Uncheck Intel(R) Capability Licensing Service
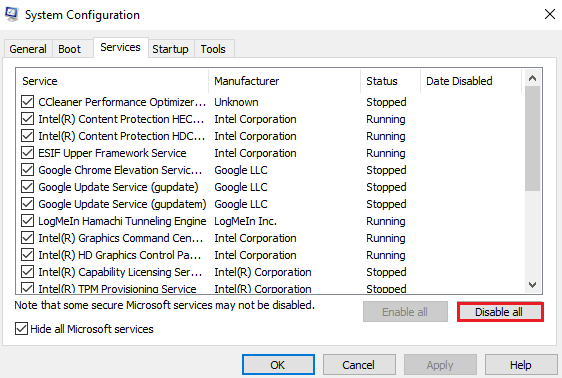The width and height of the screenshot is (562, 378). coord(28,272)
